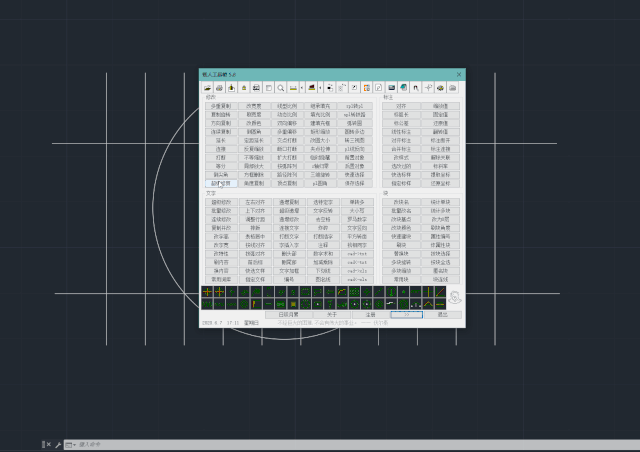This screenshot has height=452, width=640.
Task: Close the command line with its X icon
Action: tap(47, 443)
